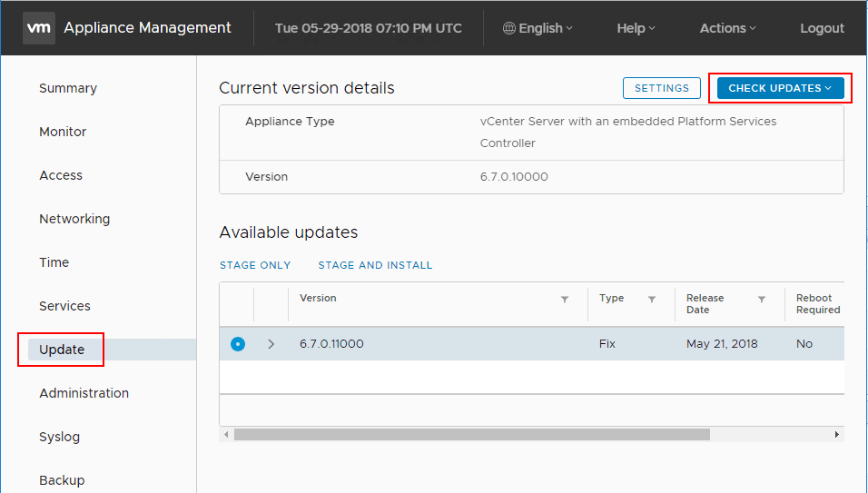Click the horizontal scrollbar right arrow

coord(836,435)
